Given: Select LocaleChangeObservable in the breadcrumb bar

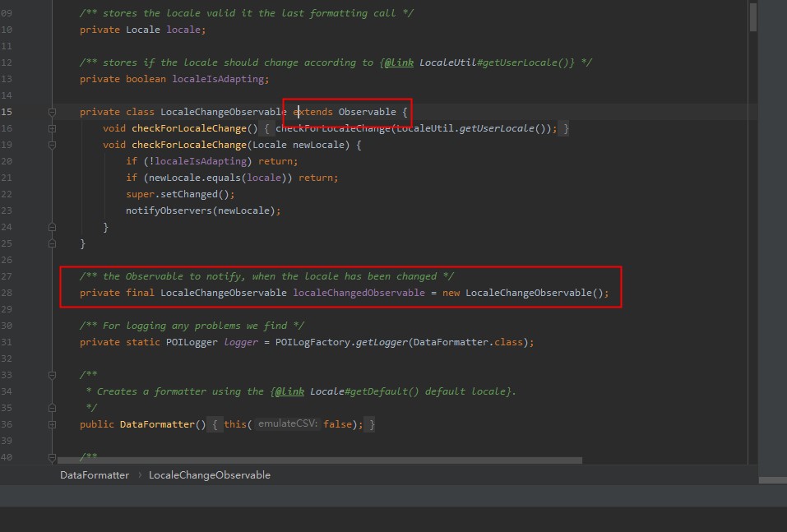Looking at the screenshot, I should tap(210, 475).
